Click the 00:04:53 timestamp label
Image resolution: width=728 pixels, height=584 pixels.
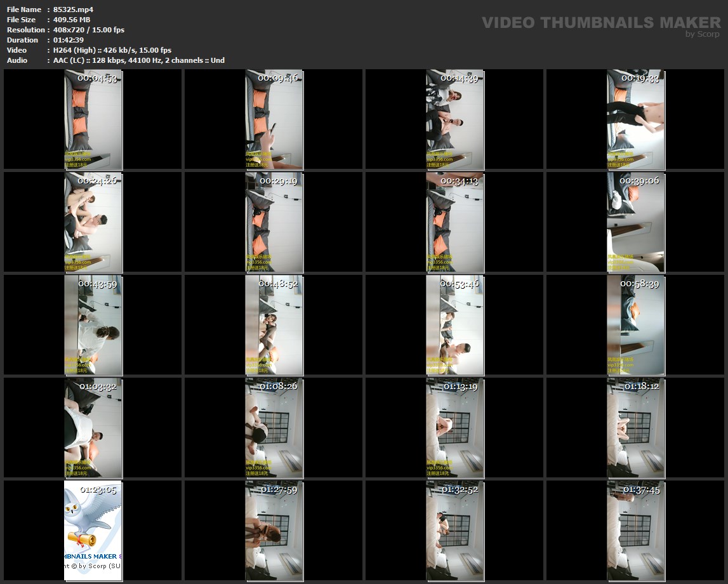click(97, 78)
